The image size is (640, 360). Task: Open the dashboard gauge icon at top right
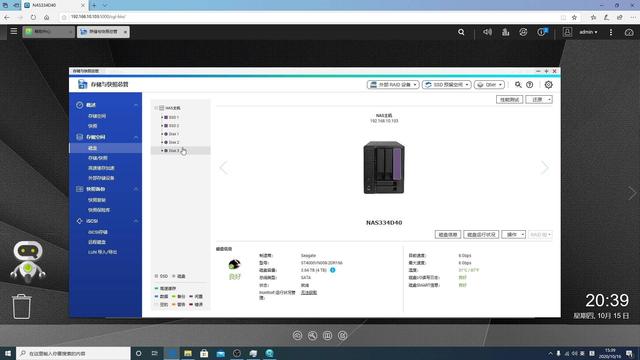pyautogui.click(x=629, y=32)
